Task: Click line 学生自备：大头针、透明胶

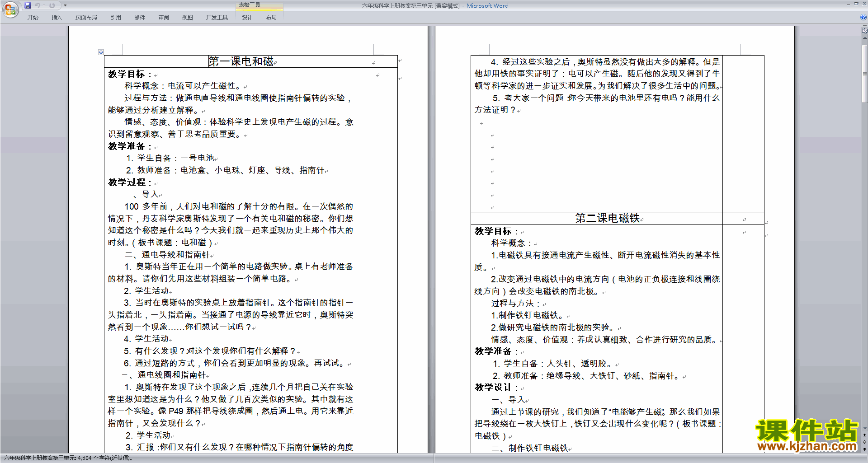Action: point(552,364)
